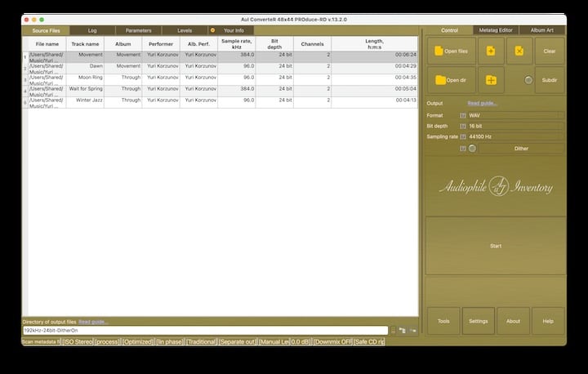Toggle the Dither round switch
The width and height of the screenshot is (588, 374).
pyautogui.click(x=473, y=149)
